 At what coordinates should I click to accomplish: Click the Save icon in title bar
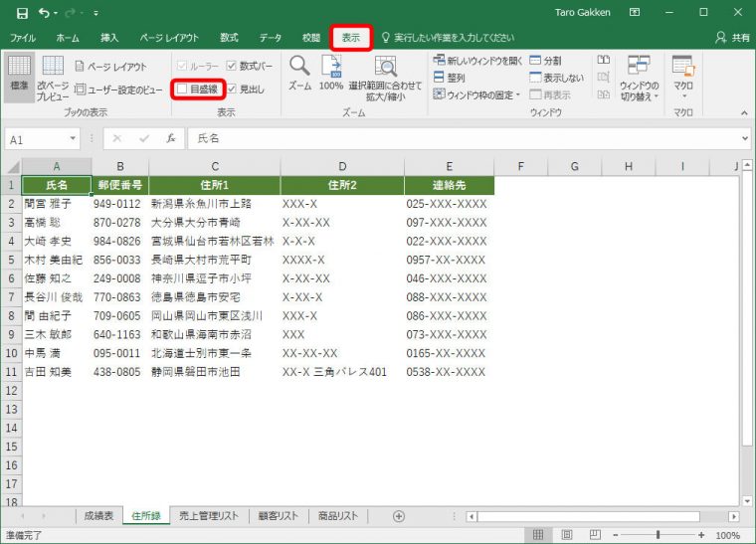22,13
